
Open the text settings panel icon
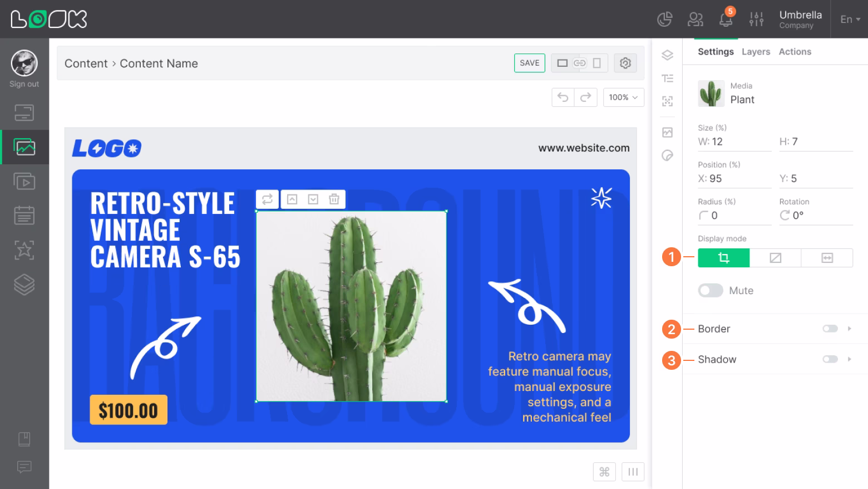click(667, 78)
